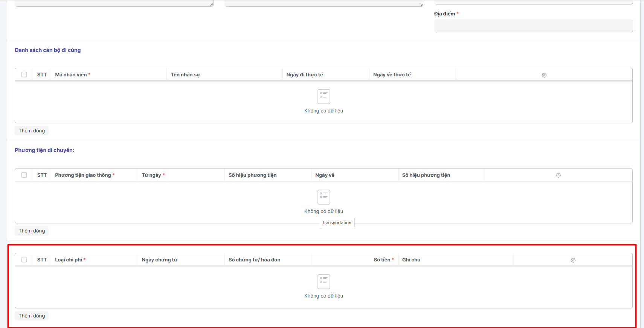Click the Danh sách cán bộ đi cùng heading
Screen dimensions: 644x328
(47, 50)
